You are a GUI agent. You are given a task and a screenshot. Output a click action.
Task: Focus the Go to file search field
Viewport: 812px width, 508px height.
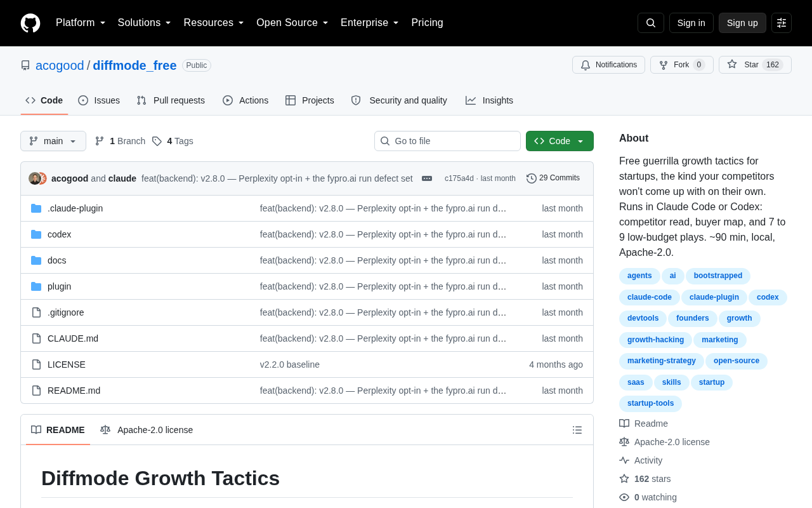pos(447,141)
